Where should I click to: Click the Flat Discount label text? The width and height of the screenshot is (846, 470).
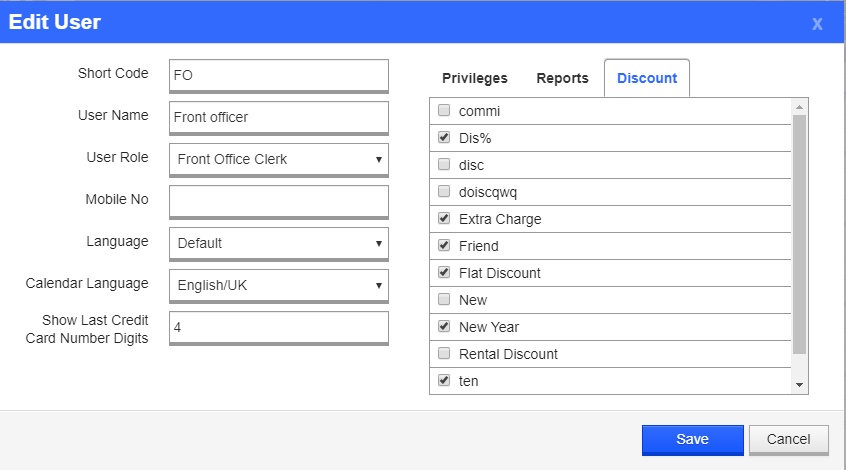(500, 273)
